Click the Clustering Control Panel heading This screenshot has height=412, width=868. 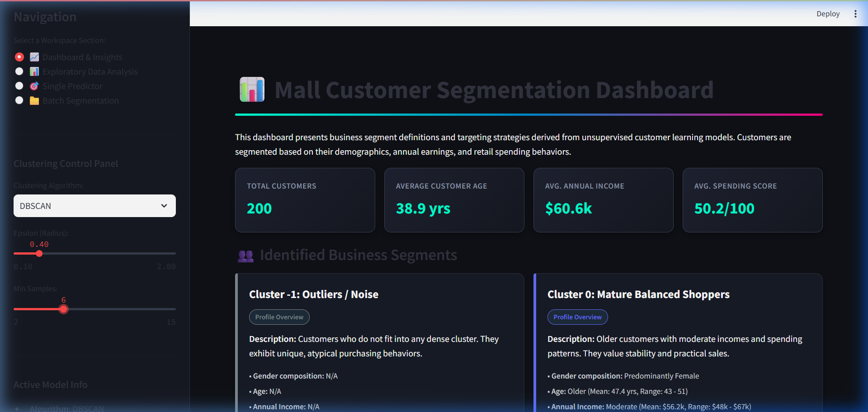pyautogui.click(x=66, y=164)
